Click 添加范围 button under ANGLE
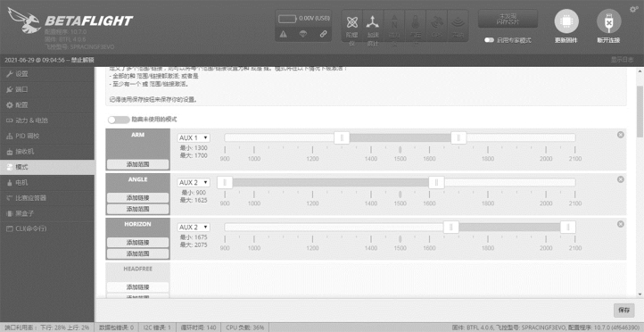 [137, 209]
